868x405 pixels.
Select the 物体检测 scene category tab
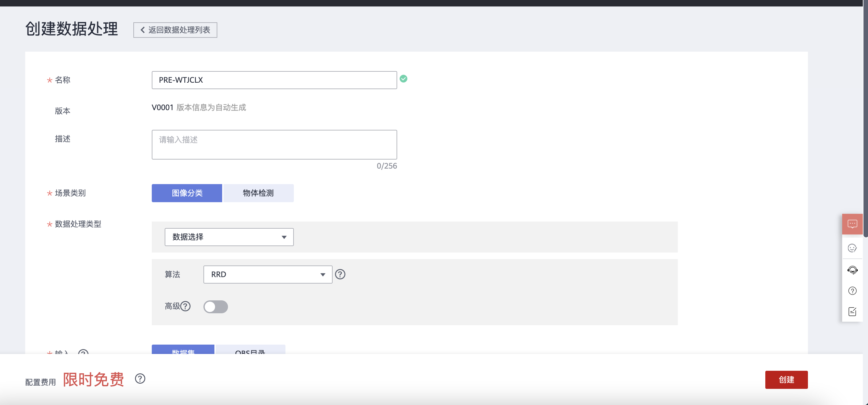[258, 193]
